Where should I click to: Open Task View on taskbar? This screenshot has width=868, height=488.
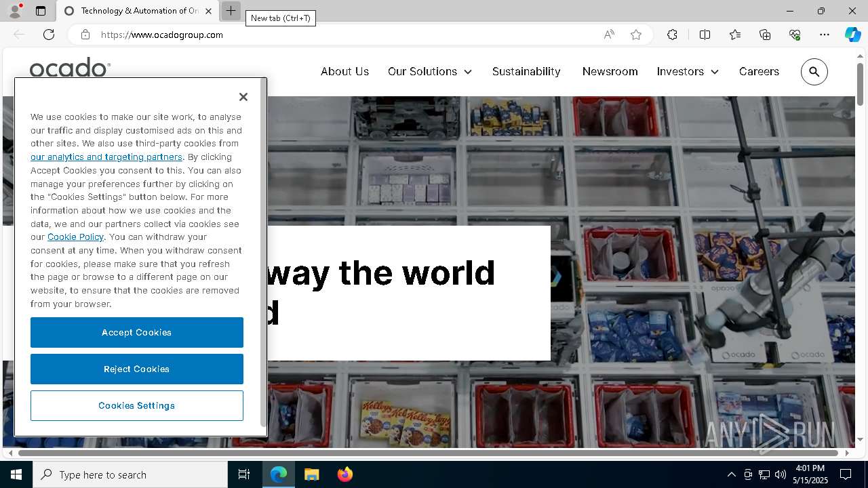click(x=244, y=474)
